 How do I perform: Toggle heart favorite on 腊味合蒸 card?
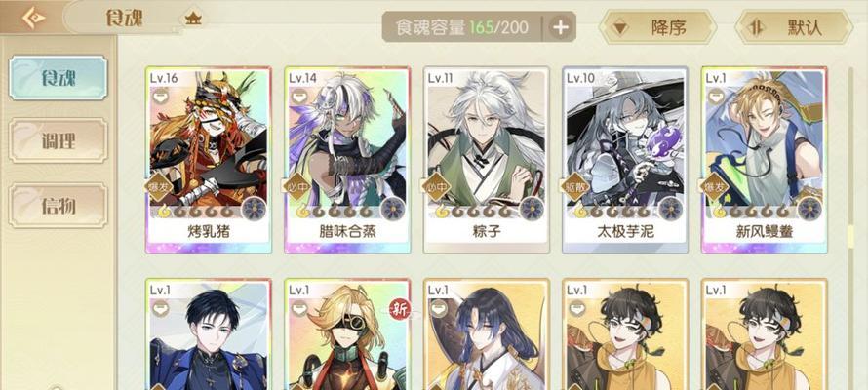[299, 95]
